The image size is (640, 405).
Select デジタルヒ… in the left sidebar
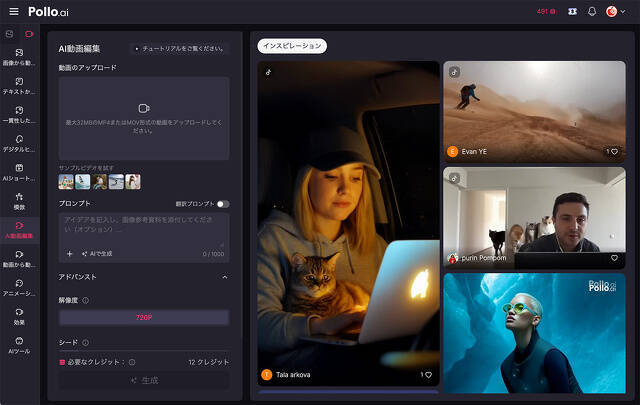coord(20,144)
